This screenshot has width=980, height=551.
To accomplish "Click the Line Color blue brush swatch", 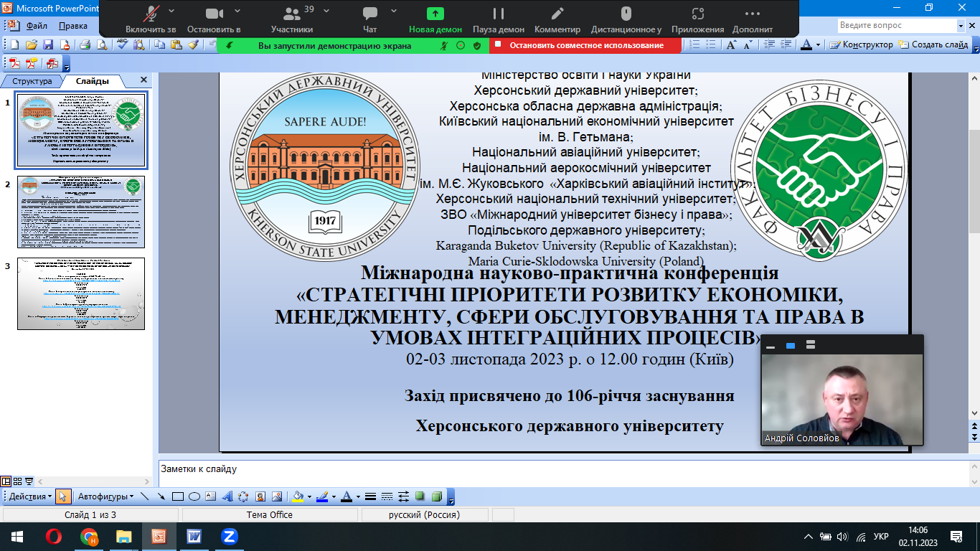I will coord(322,496).
